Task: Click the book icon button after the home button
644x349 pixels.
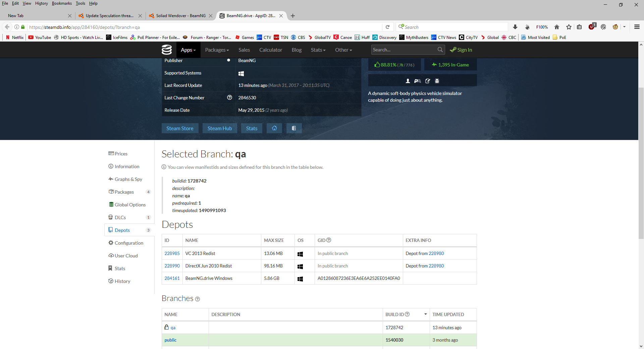Action: [294, 128]
